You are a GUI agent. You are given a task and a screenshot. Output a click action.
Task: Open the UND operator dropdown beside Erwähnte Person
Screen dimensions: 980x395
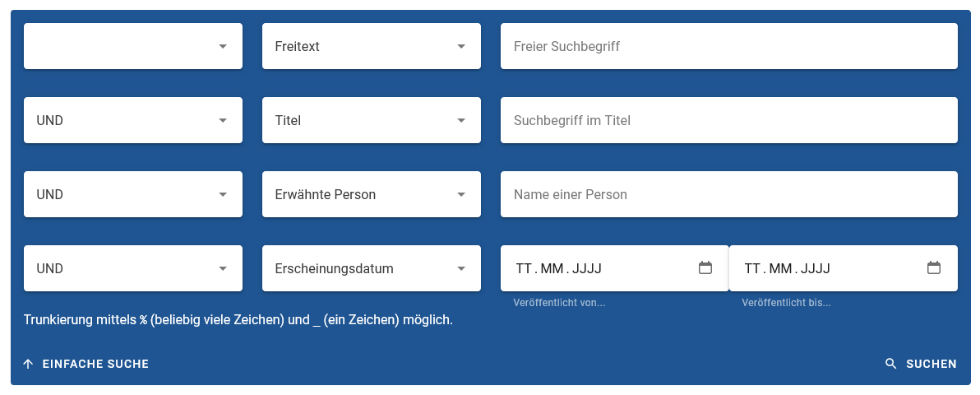tap(133, 194)
